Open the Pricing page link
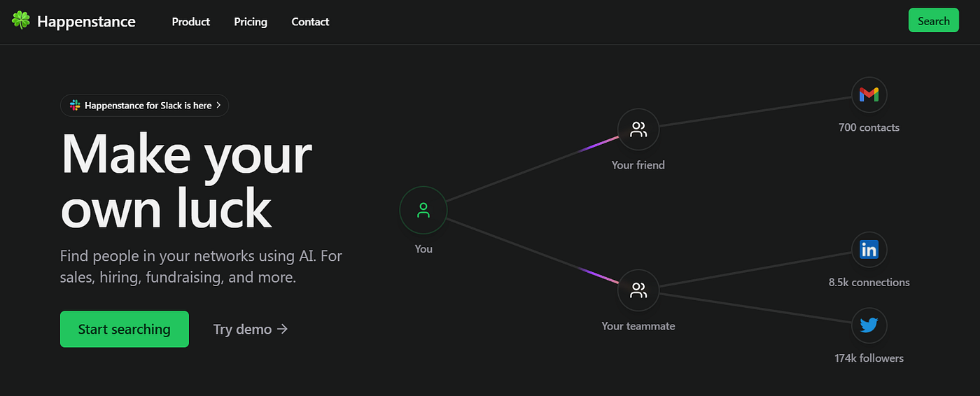 251,22
